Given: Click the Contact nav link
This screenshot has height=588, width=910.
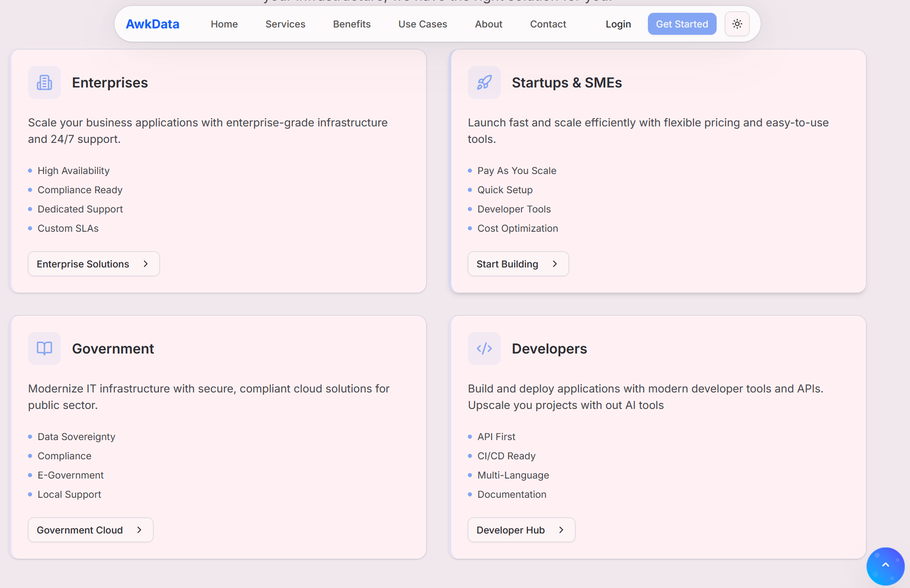Looking at the screenshot, I should (x=548, y=24).
